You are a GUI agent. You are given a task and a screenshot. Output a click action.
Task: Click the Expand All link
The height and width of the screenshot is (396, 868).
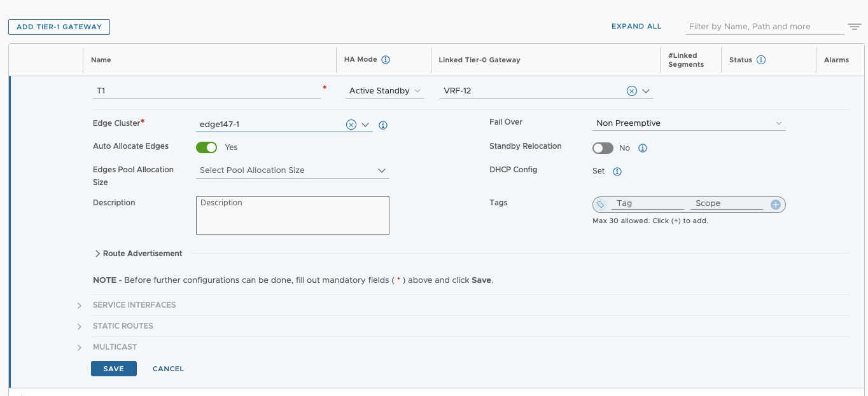[x=636, y=27]
